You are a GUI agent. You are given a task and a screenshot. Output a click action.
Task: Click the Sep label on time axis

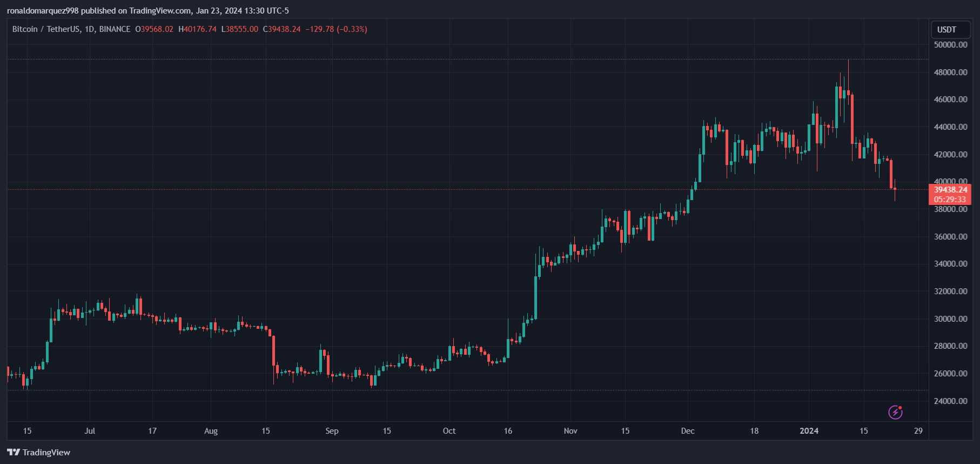tap(332, 431)
